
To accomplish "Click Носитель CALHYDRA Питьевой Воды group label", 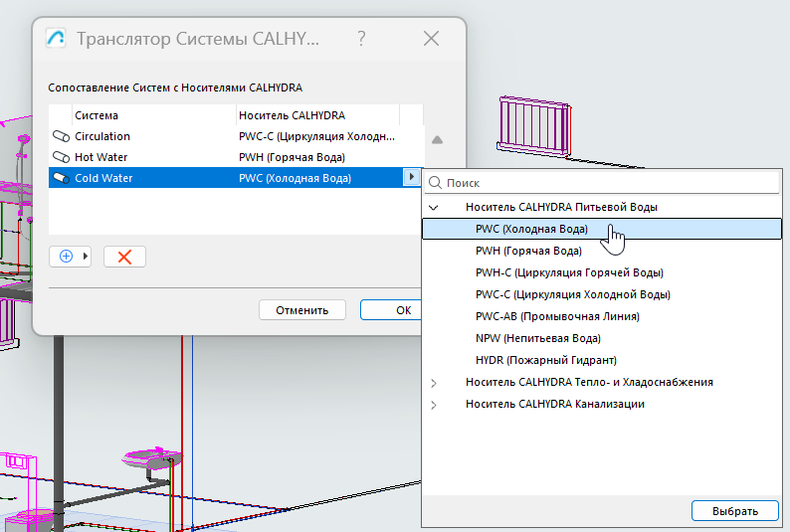I will click(561, 207).
